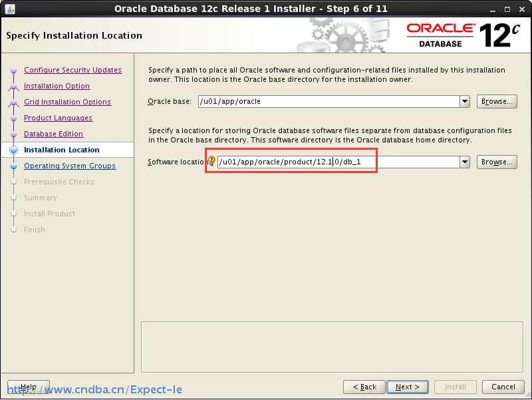The height and width of the screenshot is (400, 532).
Task: Click the "Specify Installation Location" heading
Action: coord(74,35)
